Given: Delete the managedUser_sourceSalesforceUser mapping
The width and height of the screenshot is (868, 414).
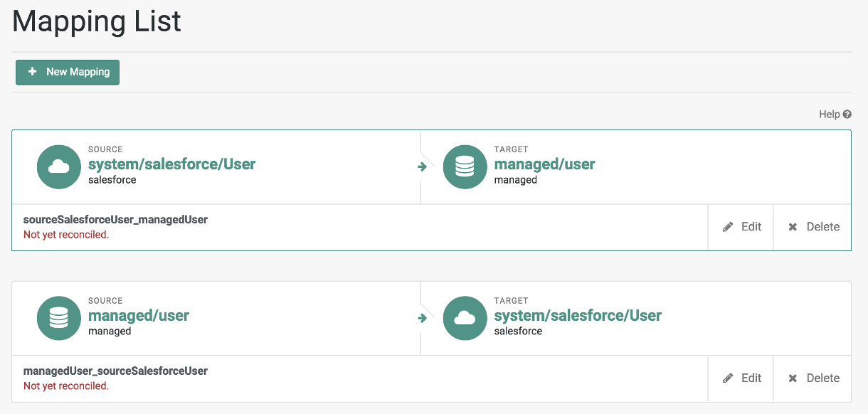Looking at the screenshot, I should coord(813,378).
